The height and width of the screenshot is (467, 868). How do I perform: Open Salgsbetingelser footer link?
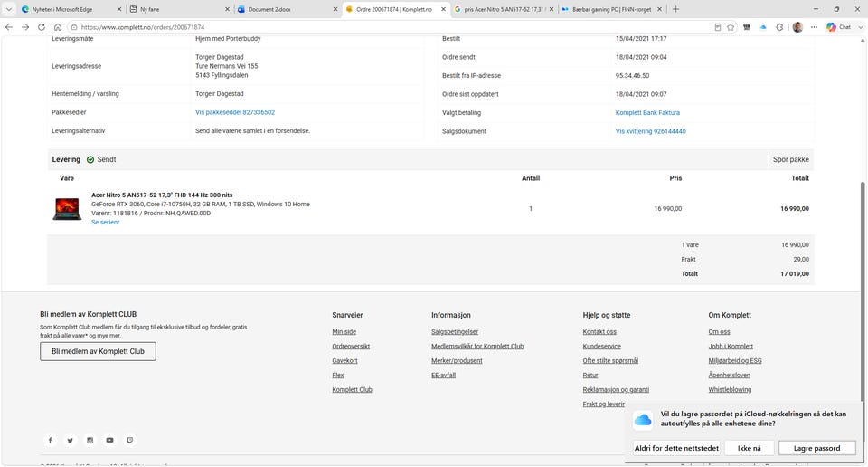(455, 332)
